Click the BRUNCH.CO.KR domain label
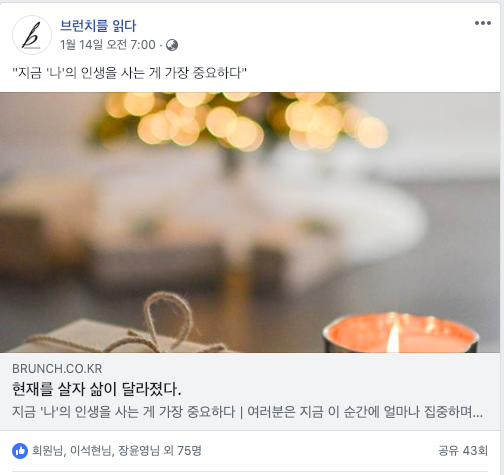The width and height of the screenshot is (504, 475). click(x=57, y=369)
